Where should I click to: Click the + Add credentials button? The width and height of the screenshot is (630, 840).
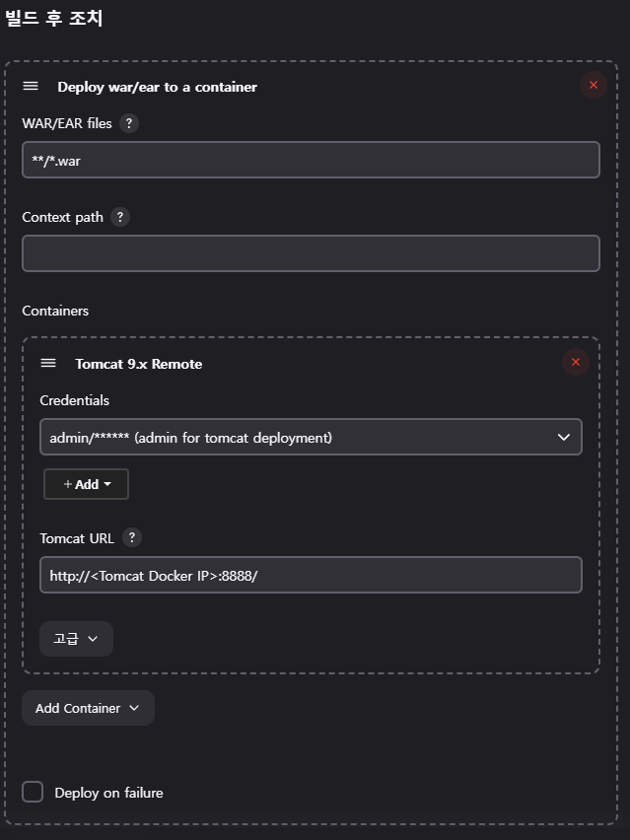(x=86, y=484)
